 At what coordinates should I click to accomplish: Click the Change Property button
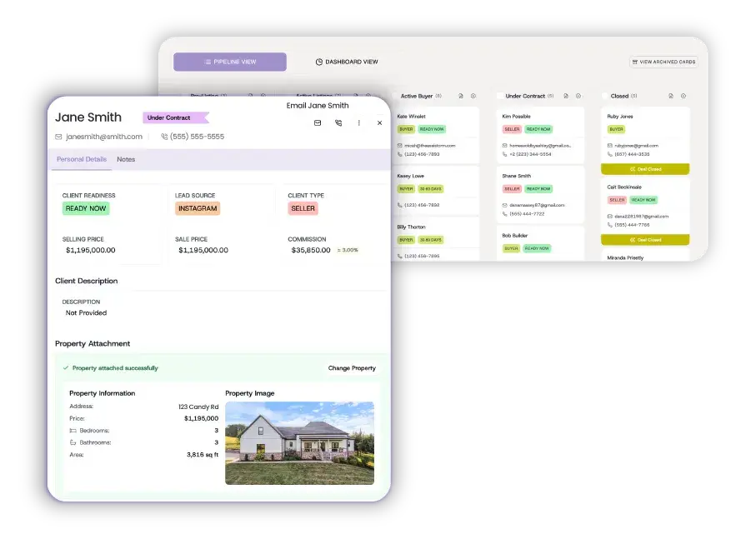352,368
